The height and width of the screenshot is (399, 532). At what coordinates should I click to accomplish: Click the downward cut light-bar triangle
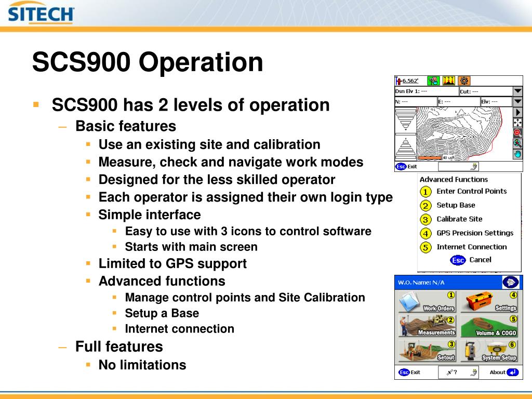(x=406, y=120)
